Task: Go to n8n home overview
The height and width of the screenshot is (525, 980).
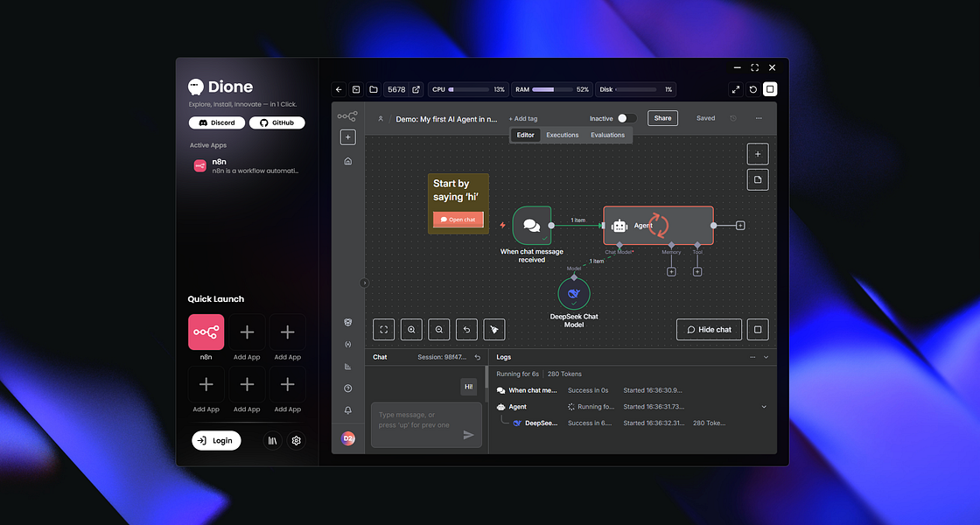Action: [348, 161]
